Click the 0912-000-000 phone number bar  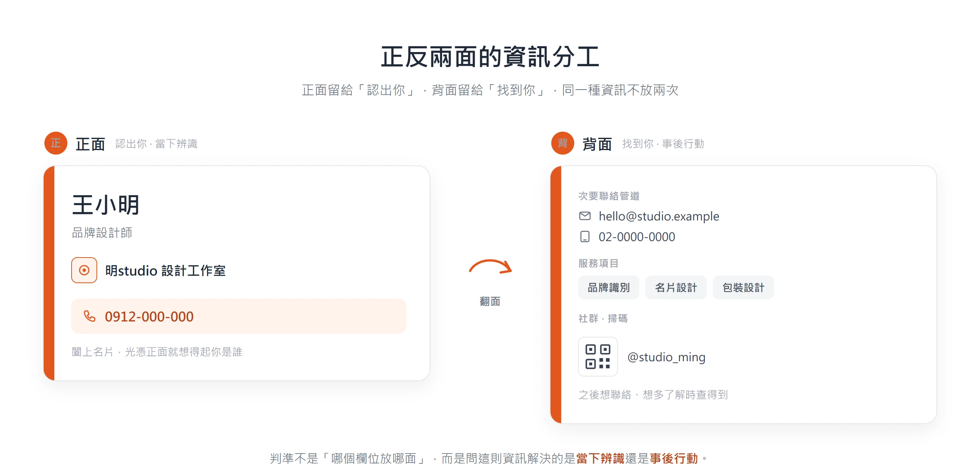pos(238,316)
